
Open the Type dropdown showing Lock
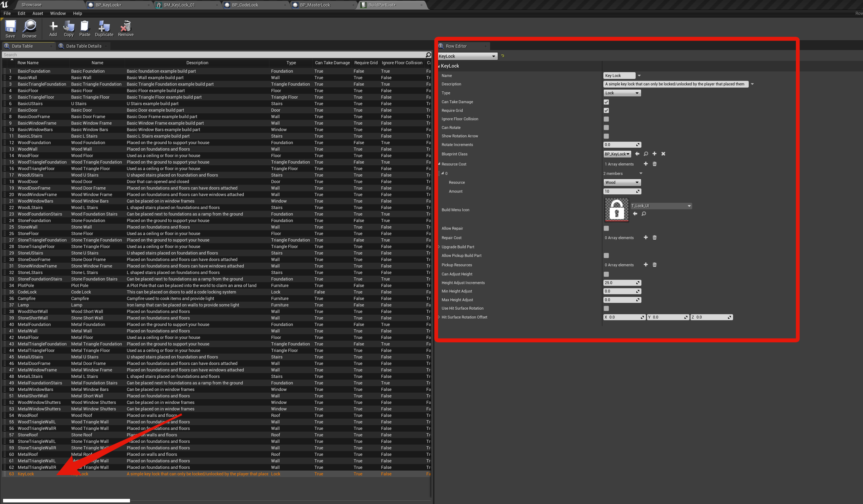(621, 93)
